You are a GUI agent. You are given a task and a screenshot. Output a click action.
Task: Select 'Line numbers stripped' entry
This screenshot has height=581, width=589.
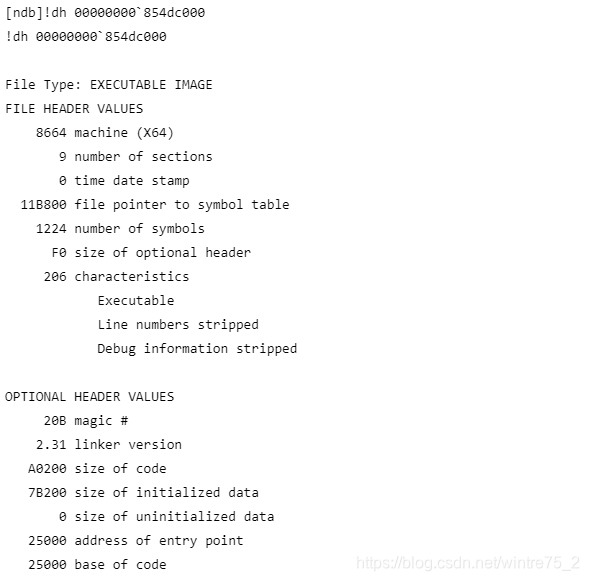178,324
